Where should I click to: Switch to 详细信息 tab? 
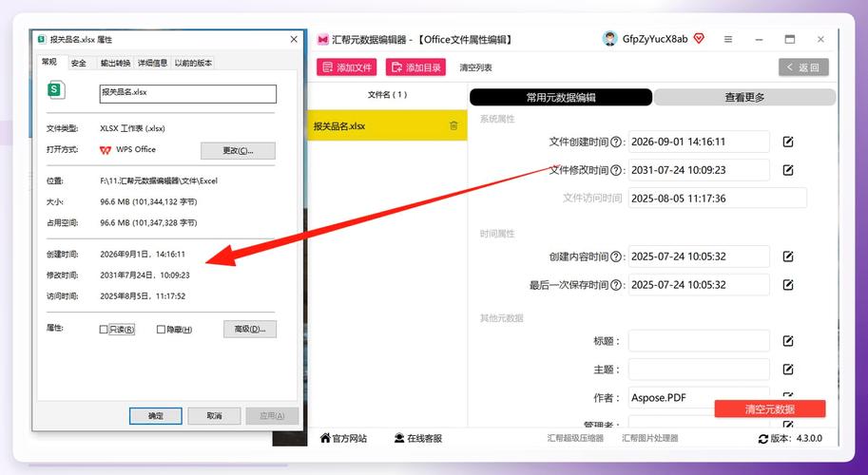coord(152,63)
